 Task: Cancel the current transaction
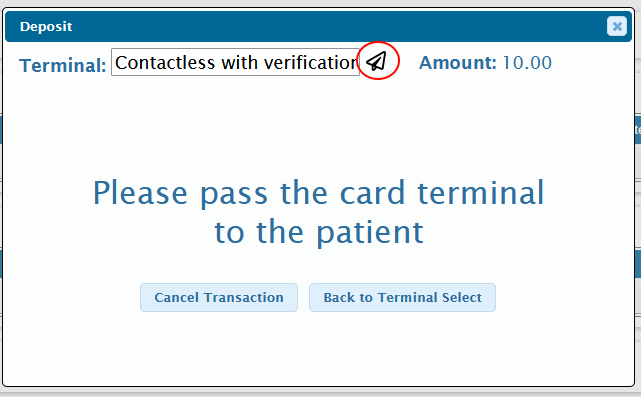219,297
